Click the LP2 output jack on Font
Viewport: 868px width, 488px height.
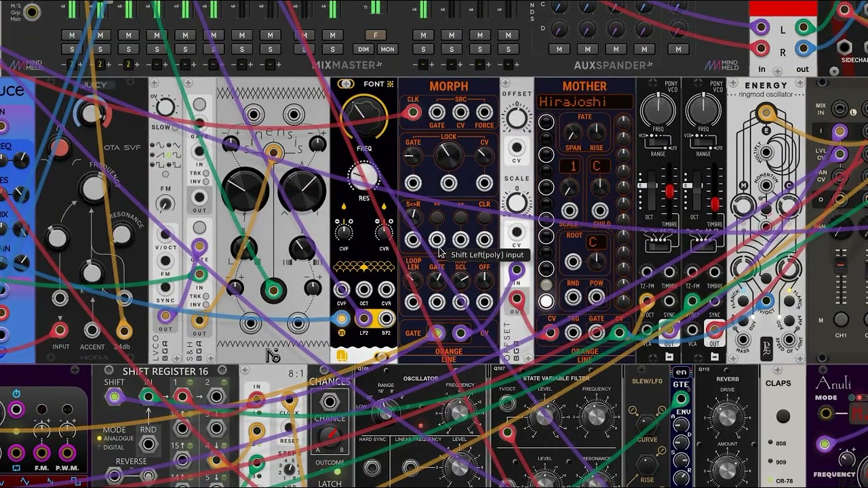click(364, 319)
